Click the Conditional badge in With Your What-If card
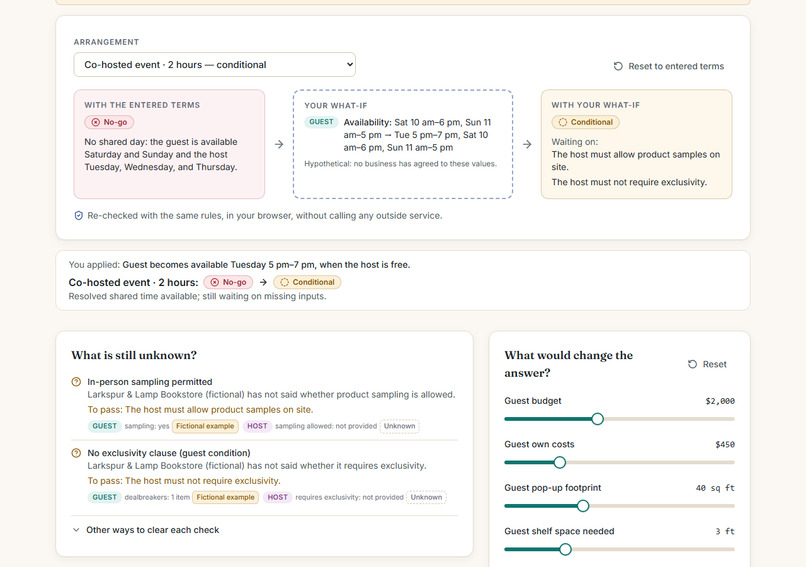The width and height of the screenshot is (806, 567). pyautogui.click(x=585, y=122)
